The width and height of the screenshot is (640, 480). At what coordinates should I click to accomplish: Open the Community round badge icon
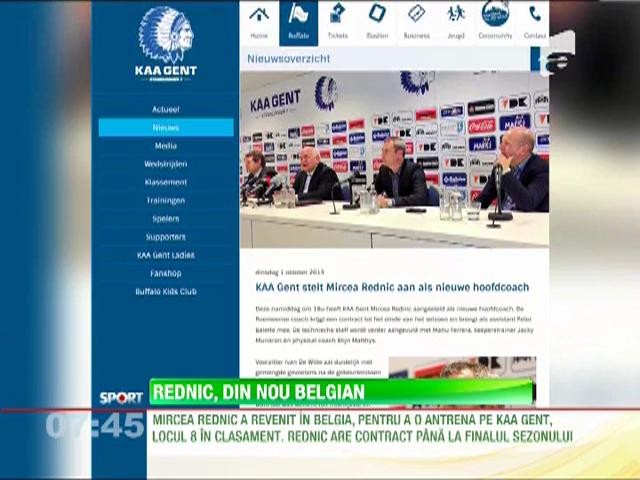[495, 13]
